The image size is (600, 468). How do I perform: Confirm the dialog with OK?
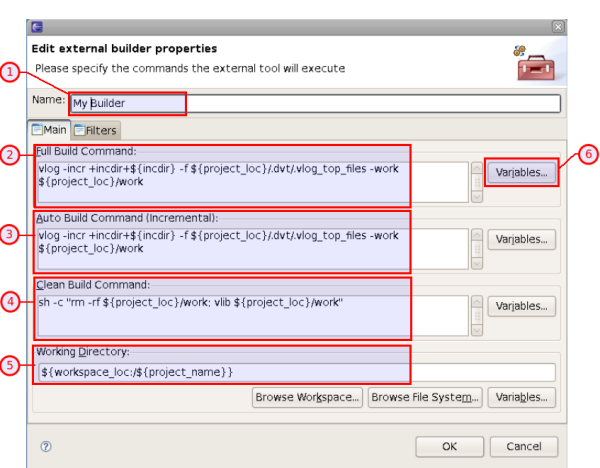[x=449, y=446]
